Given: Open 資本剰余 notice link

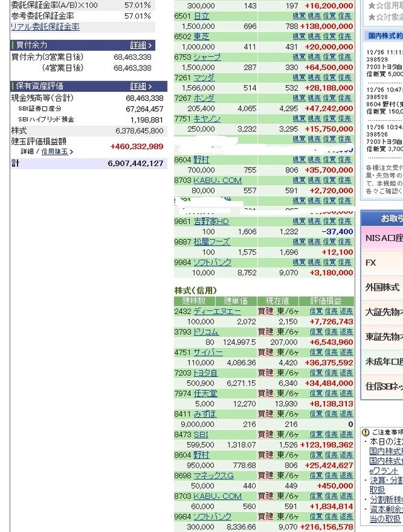Looking at the screenshot, I should pyautogui.click(x=386, y=509).
